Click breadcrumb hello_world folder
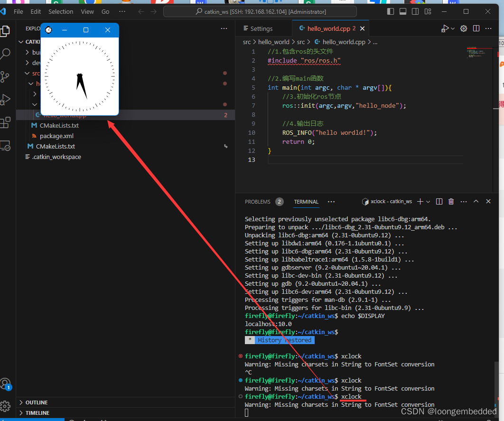Screen dimensions: 504x421 [273, 42]
